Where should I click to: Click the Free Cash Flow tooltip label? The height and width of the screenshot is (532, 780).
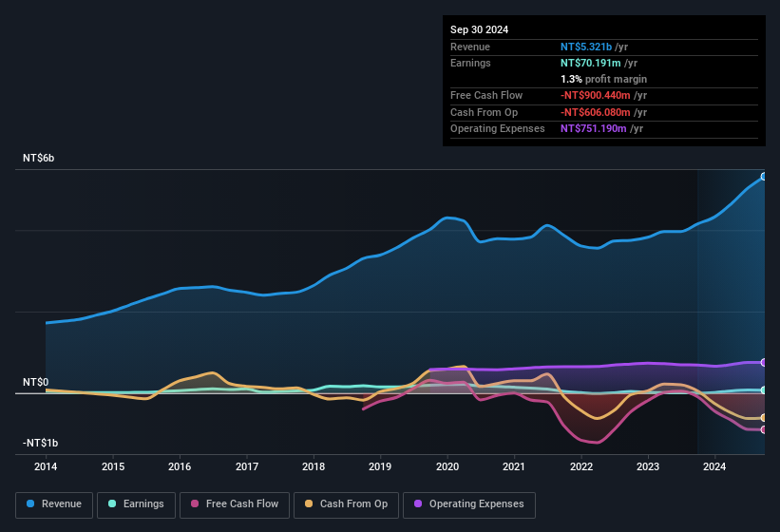point(486,95)
